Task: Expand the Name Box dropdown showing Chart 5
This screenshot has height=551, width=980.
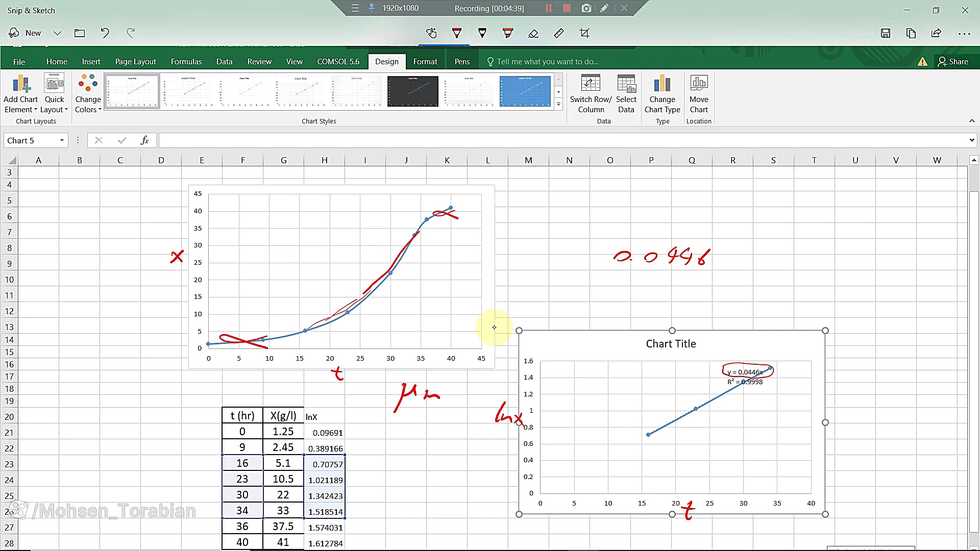Action: (62, 140)
